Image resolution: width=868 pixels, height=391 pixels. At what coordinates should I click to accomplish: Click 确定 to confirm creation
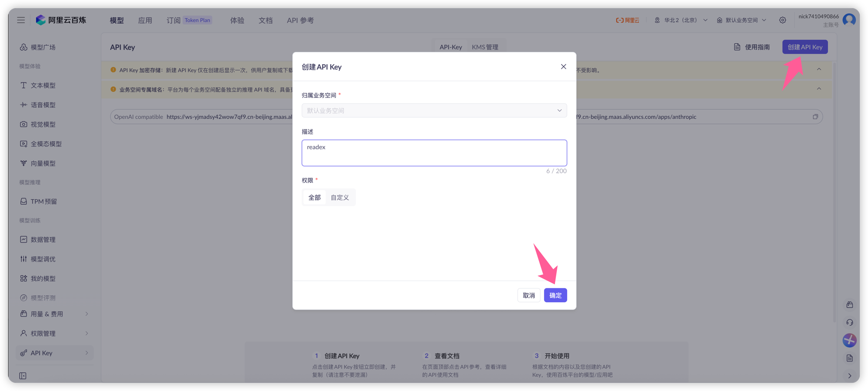point(556,295)
